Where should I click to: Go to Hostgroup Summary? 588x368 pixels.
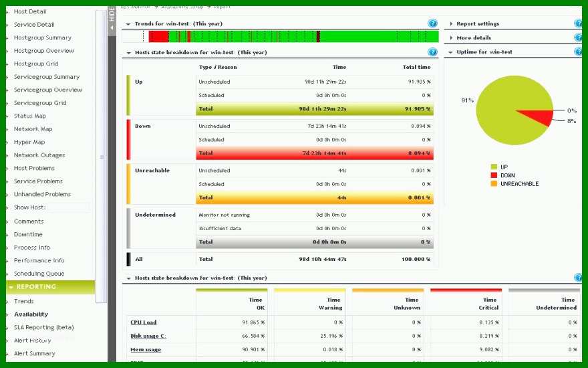click(42, 37)
